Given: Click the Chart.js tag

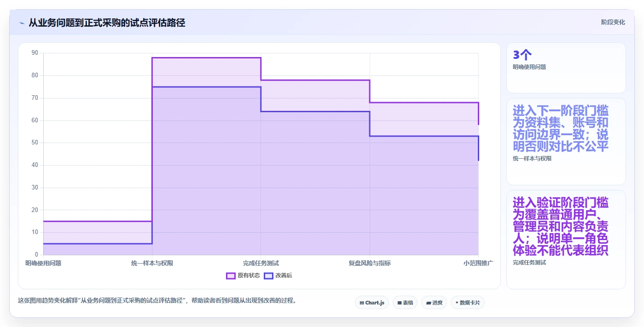Looking at the screenshot, I should (x=372, y=303).
